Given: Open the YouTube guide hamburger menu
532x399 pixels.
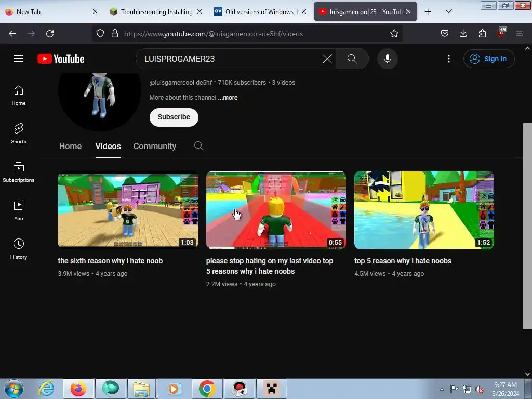Looking at the screenshot, I should pyautogui.click(x=19, y=59).
